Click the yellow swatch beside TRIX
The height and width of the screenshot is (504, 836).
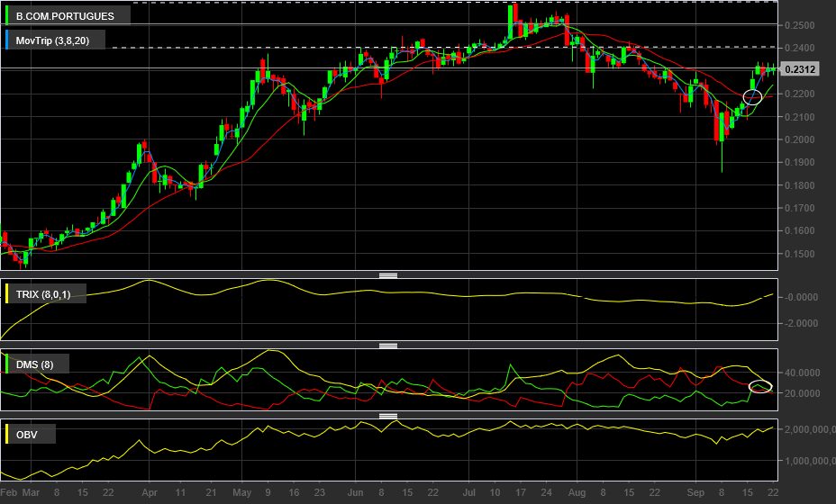[x=6, y=293]
